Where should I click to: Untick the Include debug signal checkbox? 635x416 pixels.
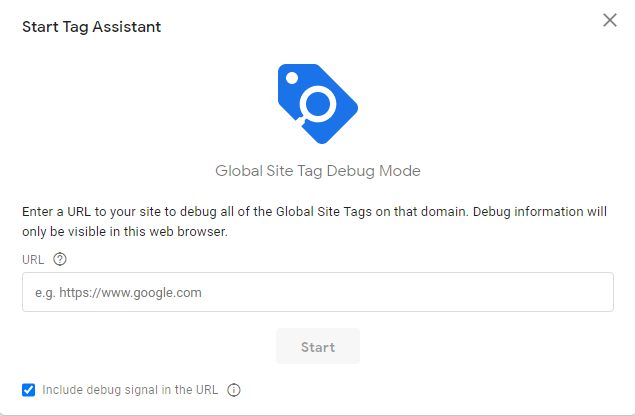tap(28, 390)
